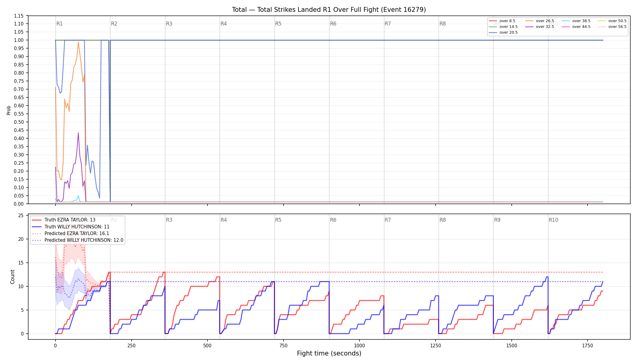Click the R3 round marker in probability chart

[x=169, y=24]
